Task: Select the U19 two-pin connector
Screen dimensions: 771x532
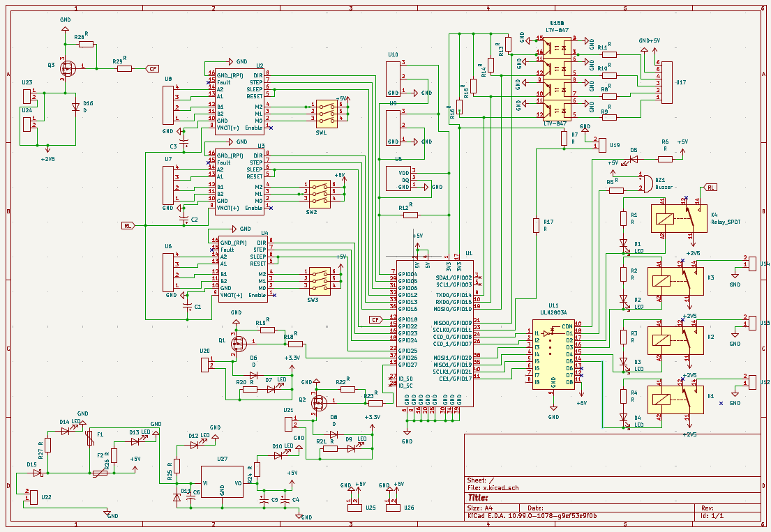Action: tap(602, 146)
